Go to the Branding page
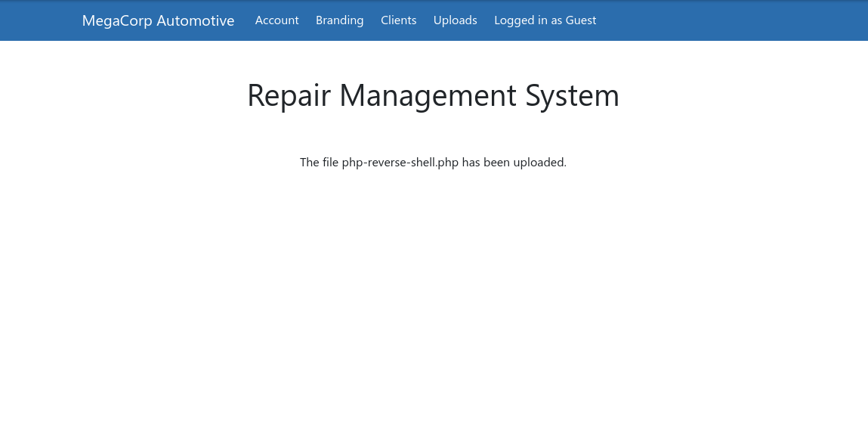Viewport: 868px width, 431px height. pos(339,20)
